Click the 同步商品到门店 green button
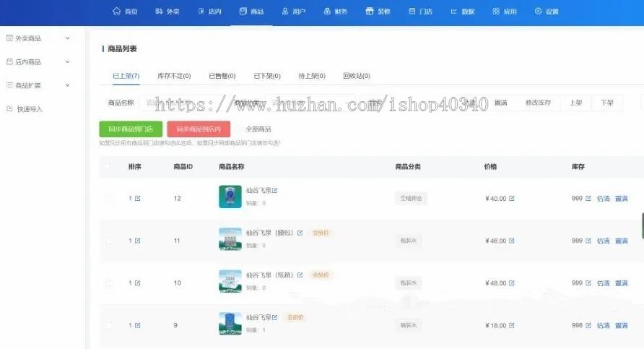Screen dimensions: 644x349 coord(131,129)
